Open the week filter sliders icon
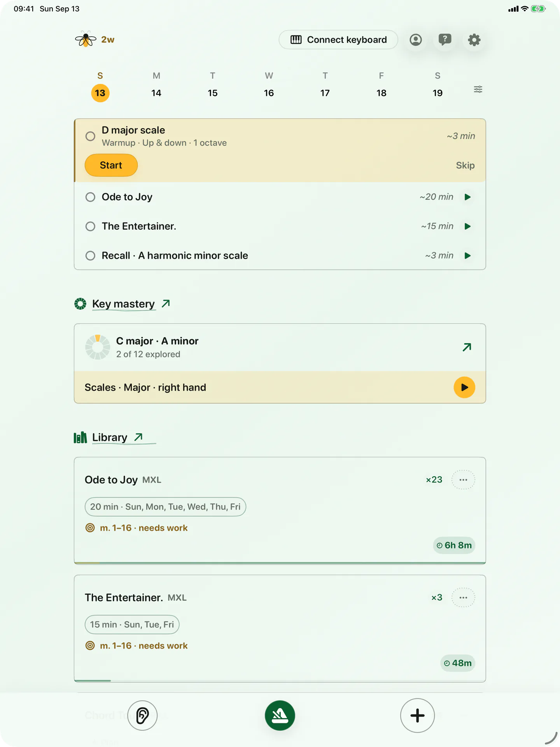Viewport: 560px width, 747px height. (478, 89)
